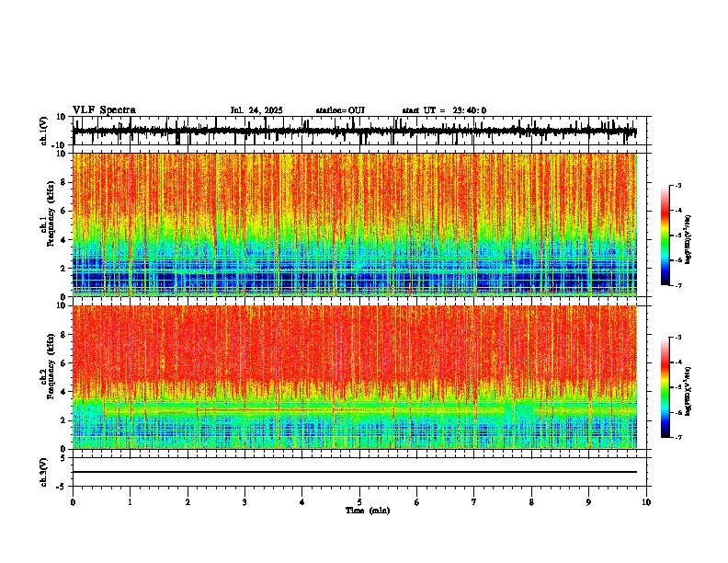Click the '-7' label on ch.2 color scale
The height and width of the screenshot is (563, 728).
coord(677,437)
